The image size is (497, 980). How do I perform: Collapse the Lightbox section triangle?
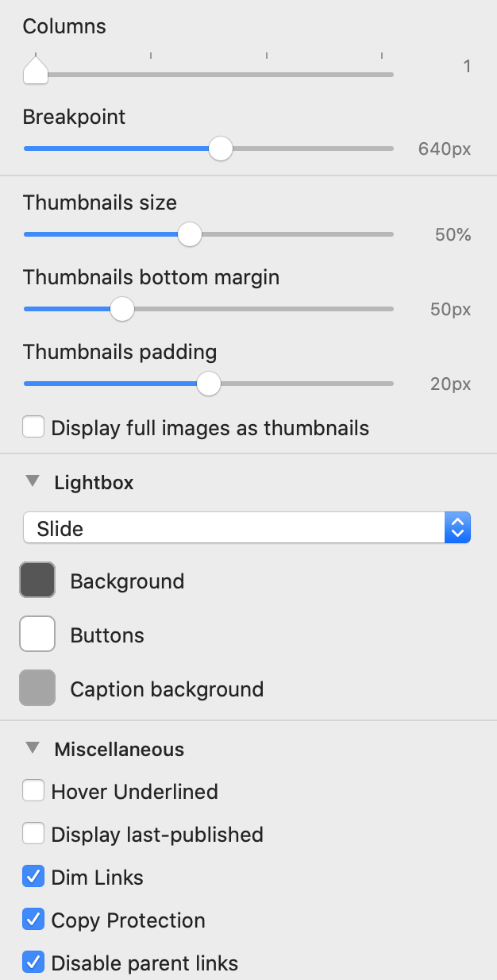(x=33, y=481)
